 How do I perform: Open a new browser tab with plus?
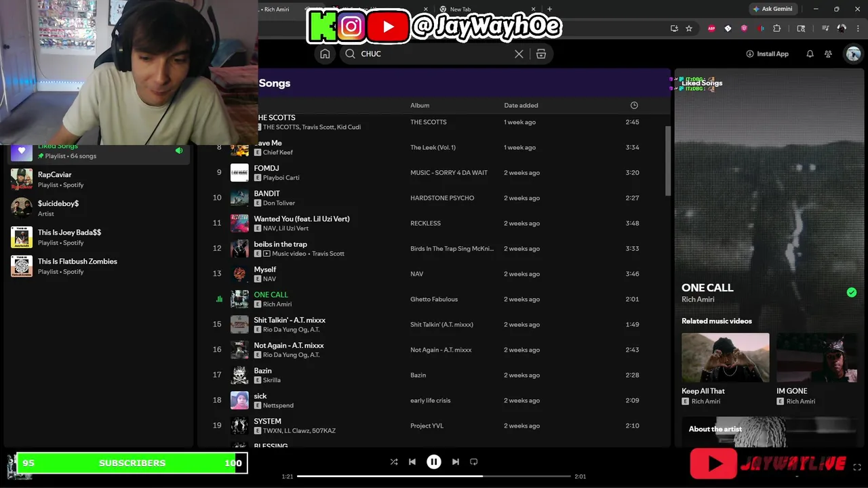point(549,9)
